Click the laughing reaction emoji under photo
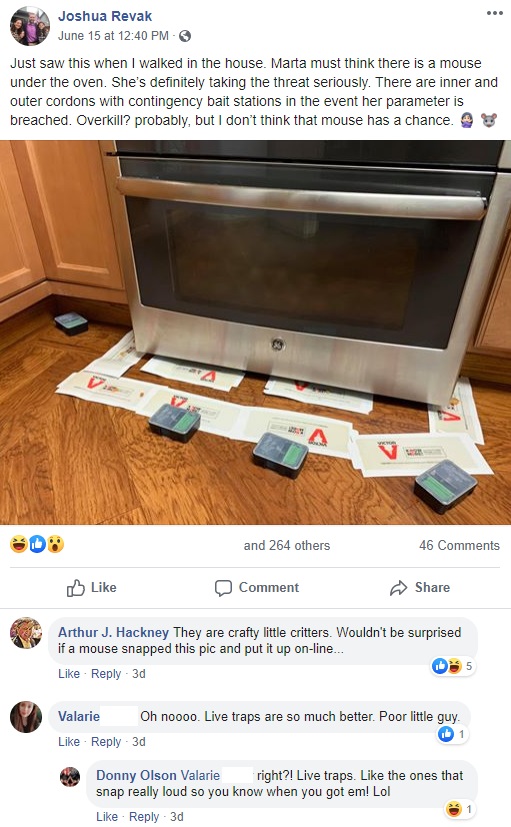Screen dimensions: 511x827 click(x=19, y=544)
